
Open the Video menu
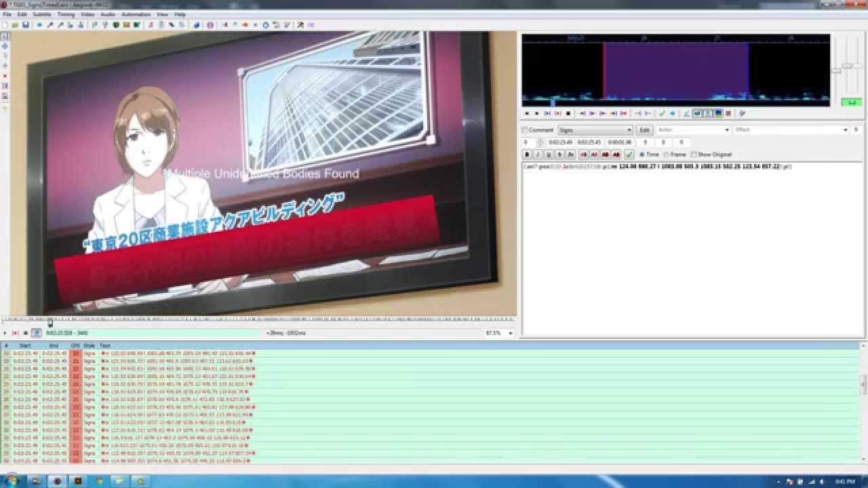pos(87,14)
